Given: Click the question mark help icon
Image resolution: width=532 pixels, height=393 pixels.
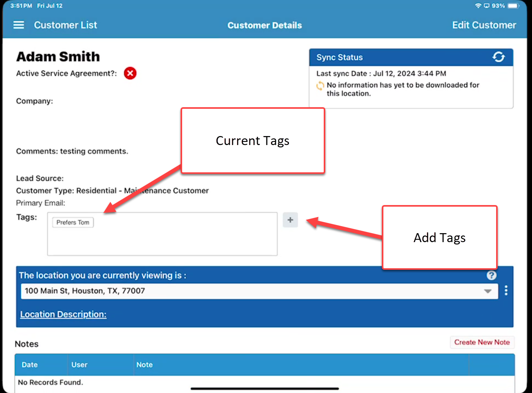Looking at the screenshot, I should click(492, 275).
